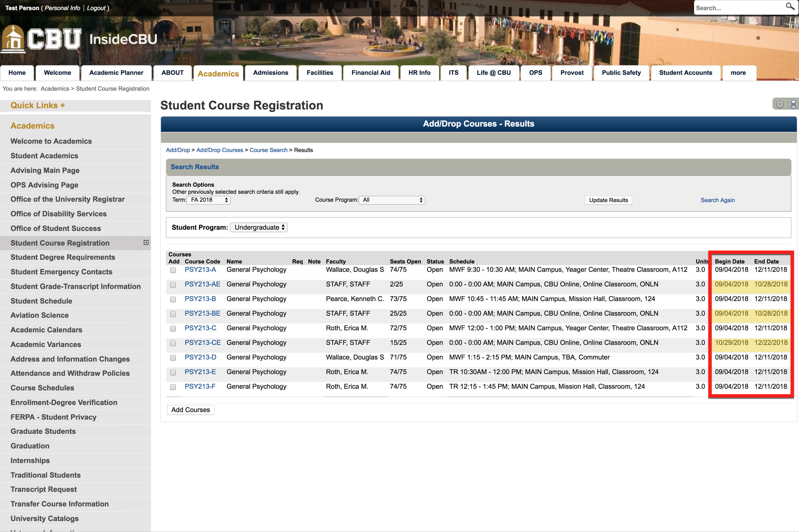This screenshot has height=532, width=799.
Task: Click the Update Results button
Action: click(608, 200)
